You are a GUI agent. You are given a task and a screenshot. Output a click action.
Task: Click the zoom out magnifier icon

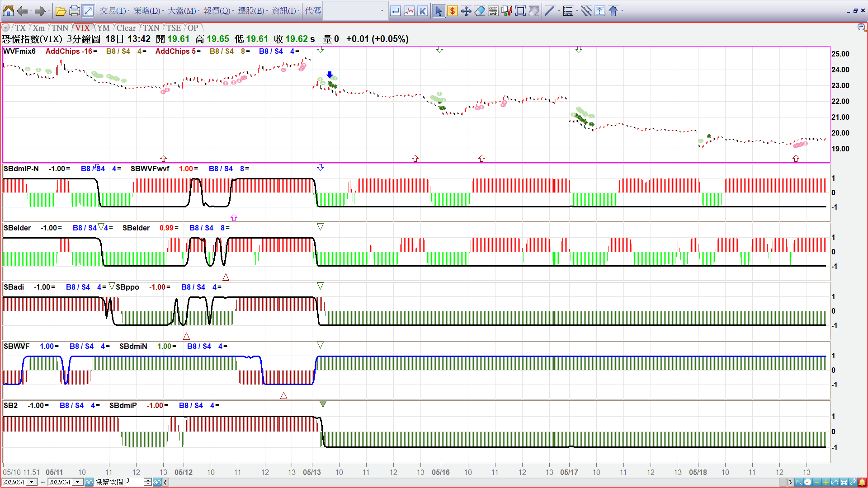pyautogui.click(x=862, y=28)
